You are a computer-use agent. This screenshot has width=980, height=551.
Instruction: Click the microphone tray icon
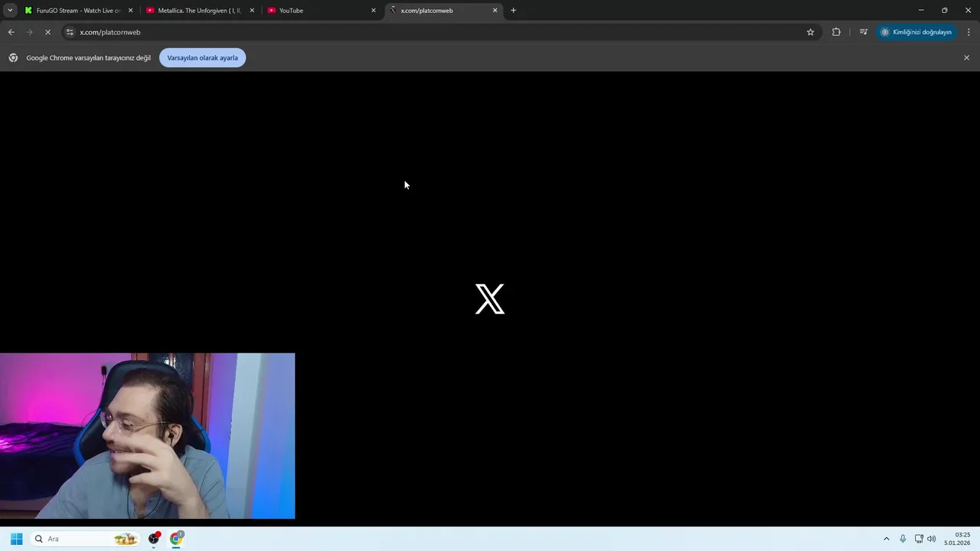903,539
